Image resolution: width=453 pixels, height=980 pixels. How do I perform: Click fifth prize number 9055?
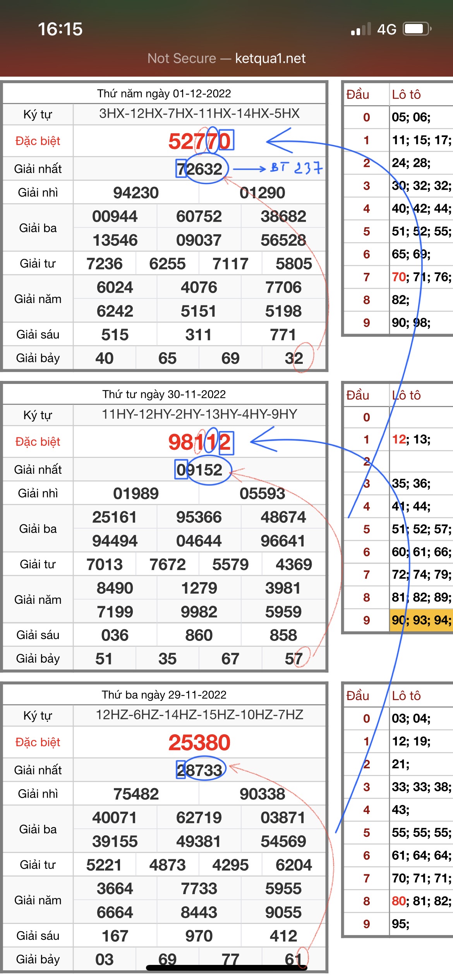tap(283, 913)
